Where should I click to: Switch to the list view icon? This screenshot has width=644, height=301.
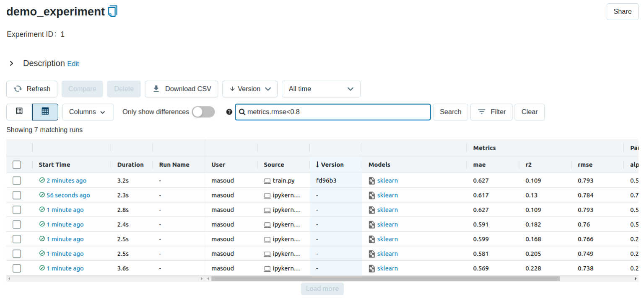coord(18,112)
